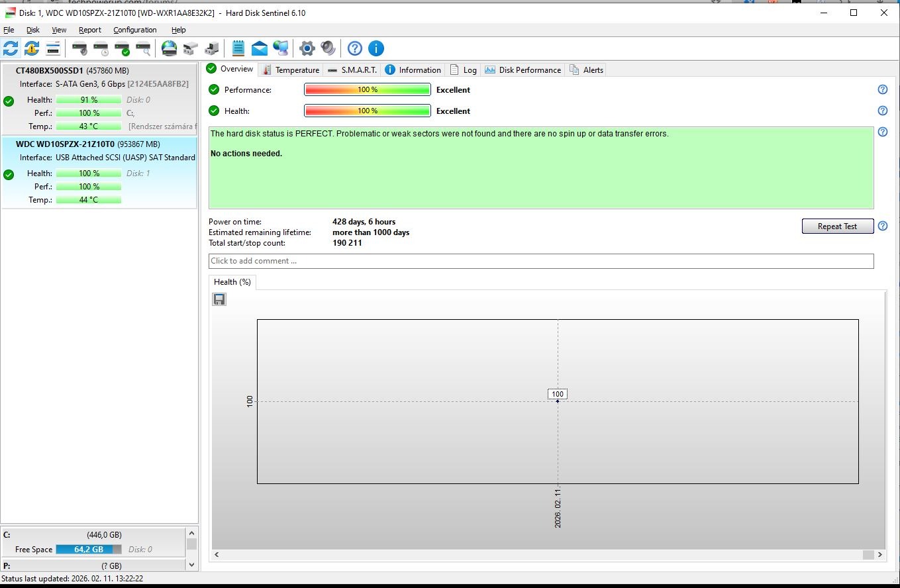
Task: Click the comment input field
Action: click(x=541, y=261)
